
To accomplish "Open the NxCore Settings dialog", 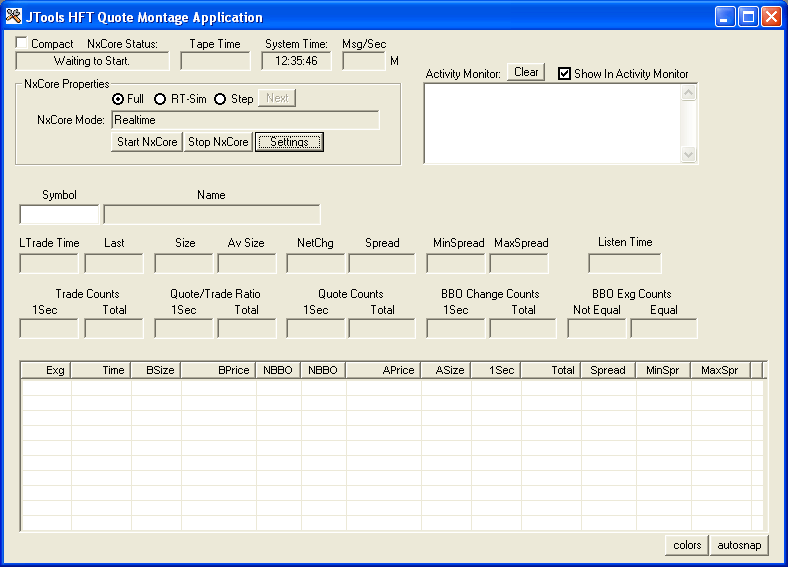I will coord(289,142).
